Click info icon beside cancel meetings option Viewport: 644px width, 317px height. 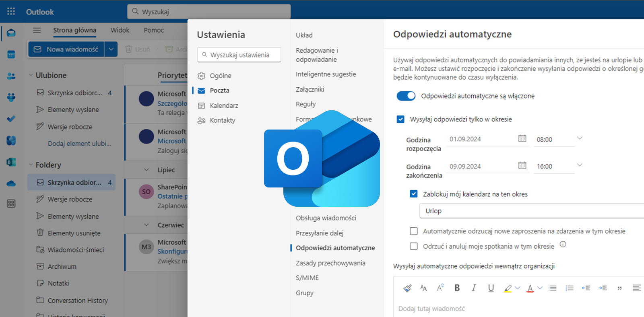(x=563, y=244)
